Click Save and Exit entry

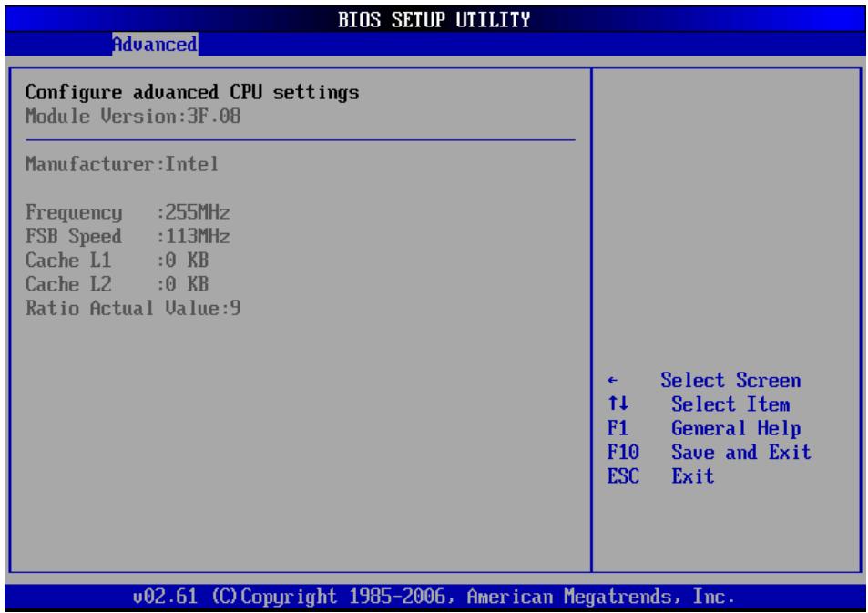point(741,452)
